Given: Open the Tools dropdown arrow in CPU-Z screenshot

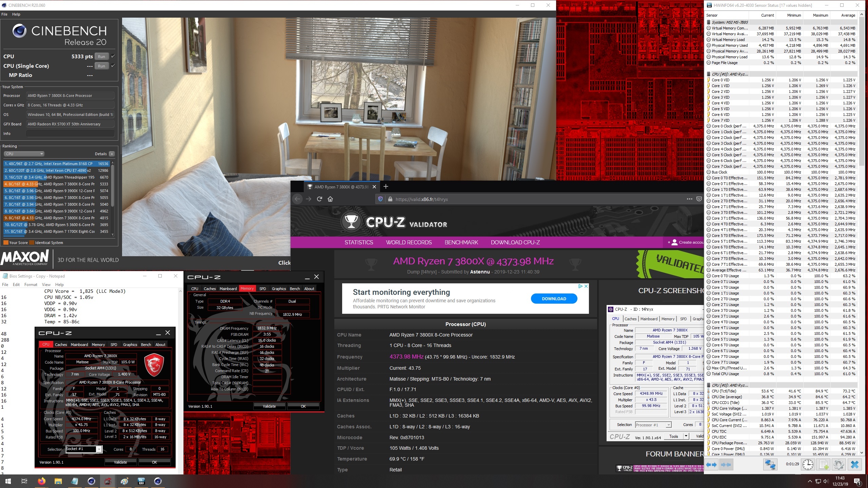Looking at the screenshot, I should click(686, 436).
